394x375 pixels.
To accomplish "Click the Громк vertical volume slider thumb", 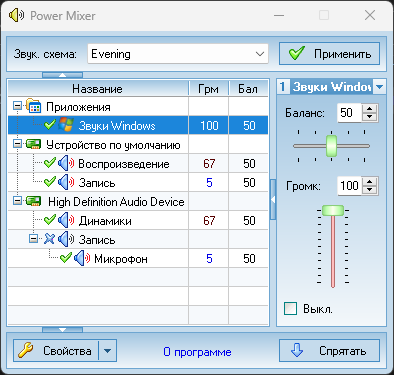I will 333,211.
